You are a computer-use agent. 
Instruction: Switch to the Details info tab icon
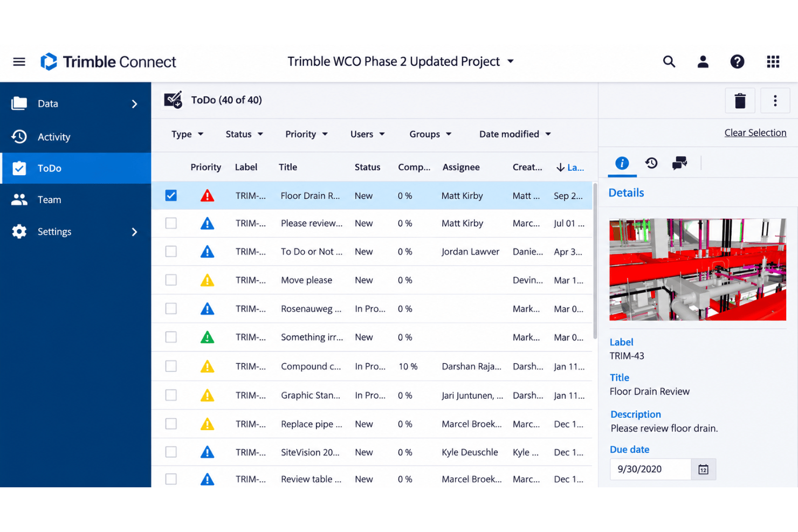pos(622,163)
